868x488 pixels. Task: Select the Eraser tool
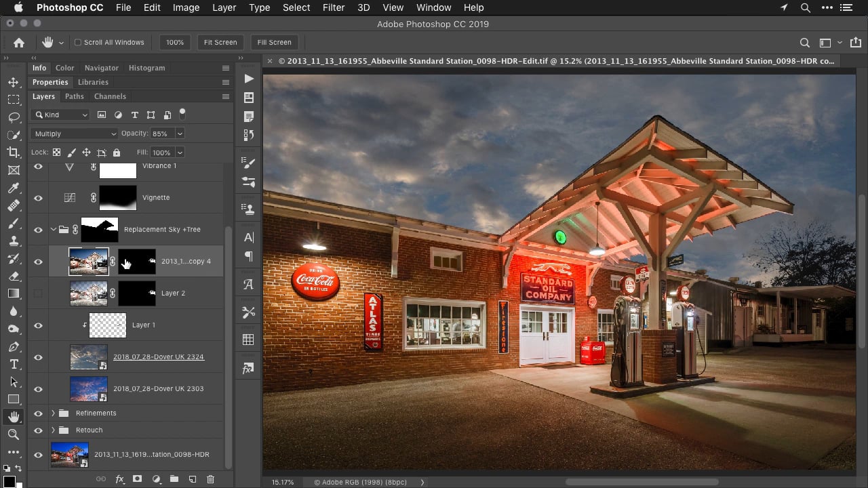(14, 276)
